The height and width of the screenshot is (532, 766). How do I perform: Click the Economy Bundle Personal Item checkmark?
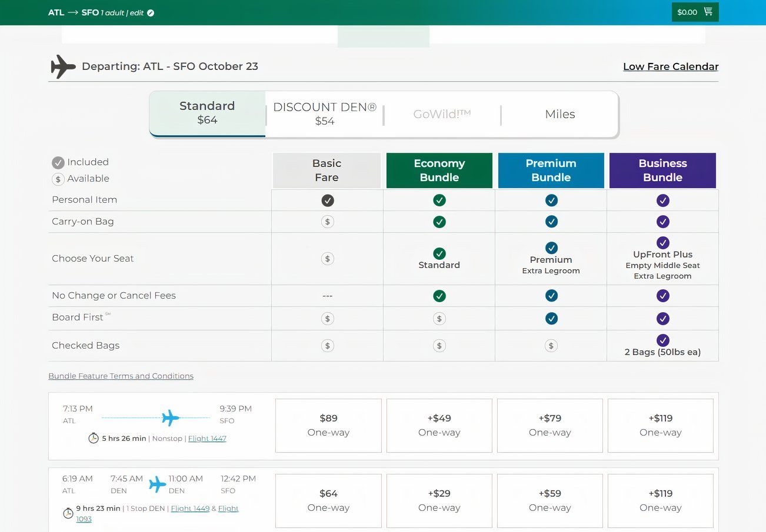click(x=439, y=200)
